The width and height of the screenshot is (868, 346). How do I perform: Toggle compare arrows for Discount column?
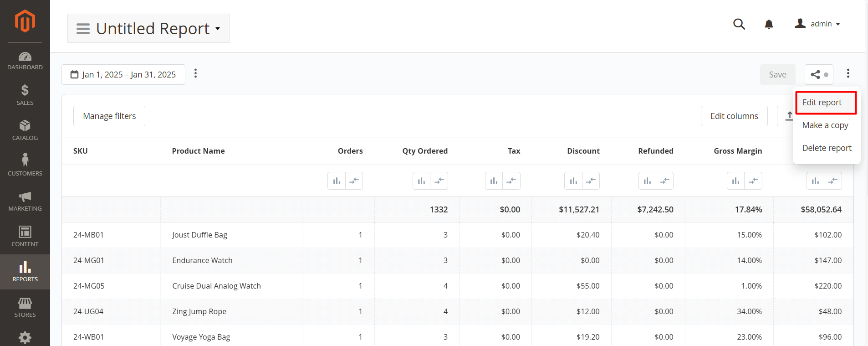tap(591, 181)
